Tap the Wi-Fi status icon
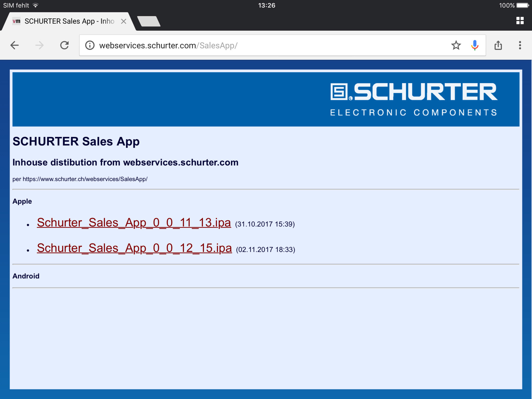Viewport: 532px width, 399px height. click(x=35, y=5)
